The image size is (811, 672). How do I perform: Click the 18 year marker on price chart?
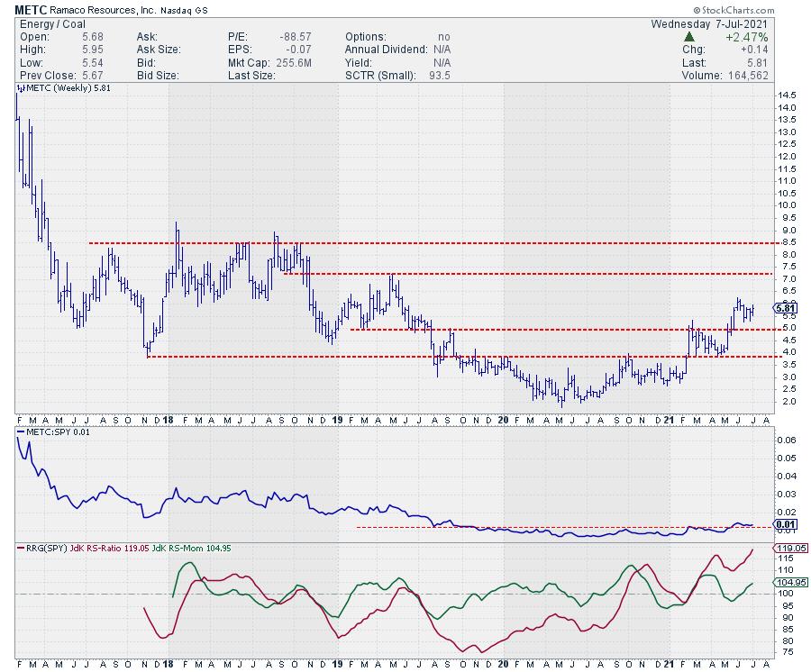point(169,420)
